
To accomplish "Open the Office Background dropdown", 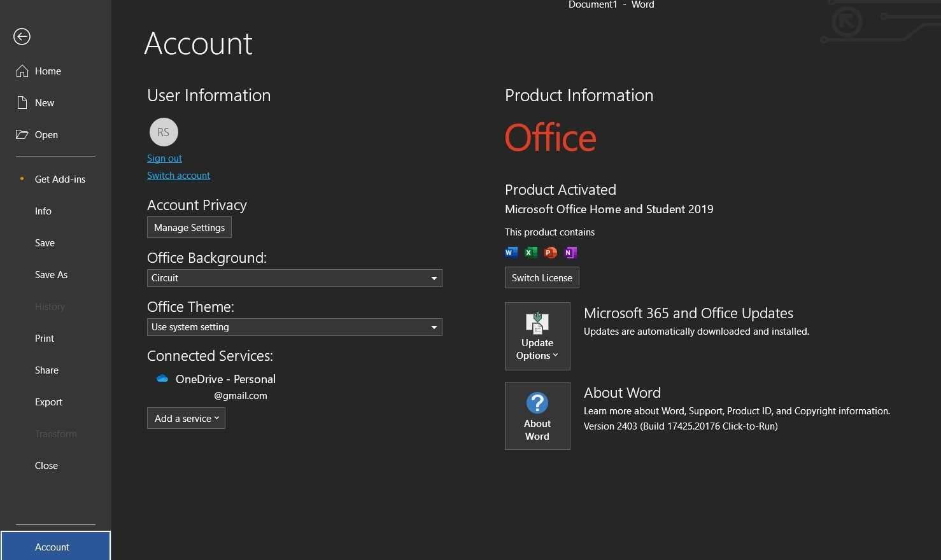I will 294,278.
